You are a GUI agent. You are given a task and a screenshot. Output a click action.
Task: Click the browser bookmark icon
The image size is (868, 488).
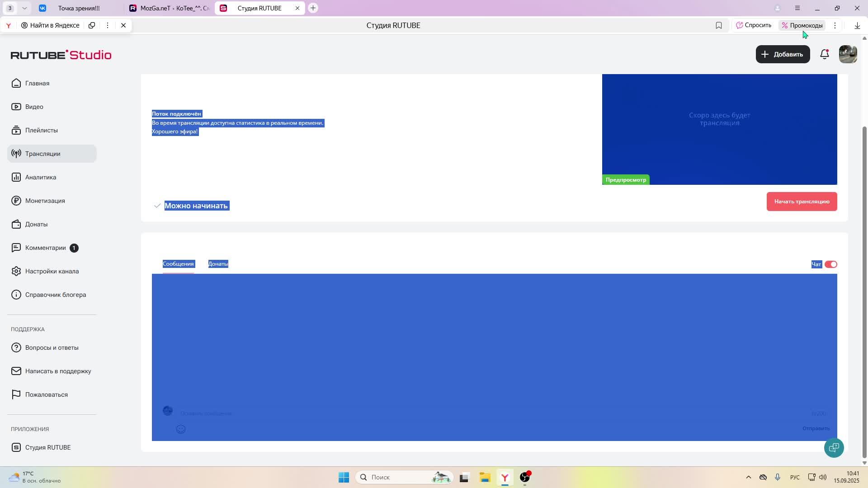[719, 25]
